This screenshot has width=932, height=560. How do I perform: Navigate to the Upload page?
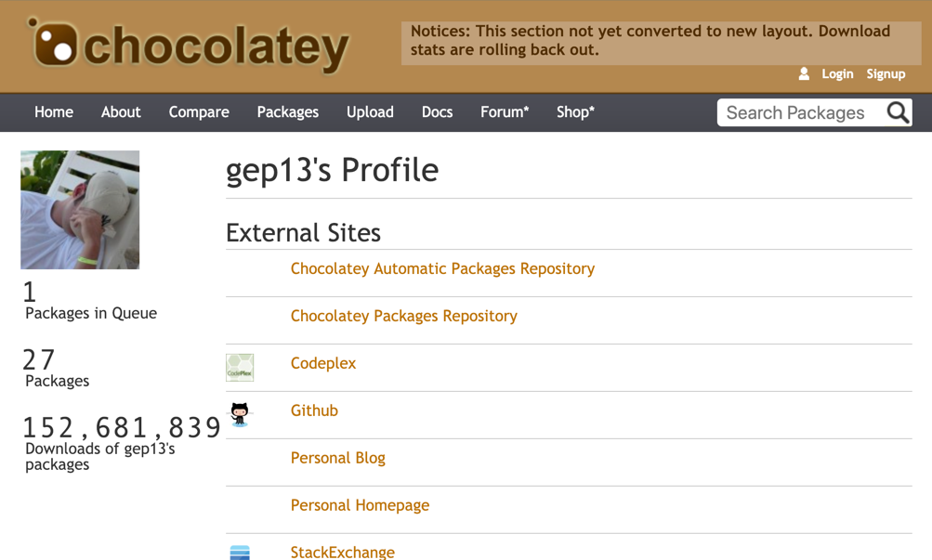click(370, 111)
